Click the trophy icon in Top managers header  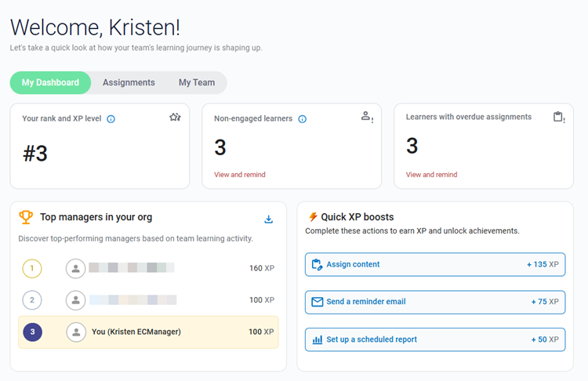(x=26, y=217)
